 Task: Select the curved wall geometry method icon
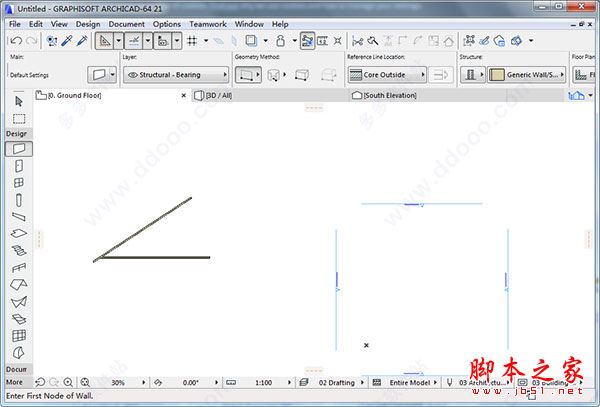[x=274, y=75]
